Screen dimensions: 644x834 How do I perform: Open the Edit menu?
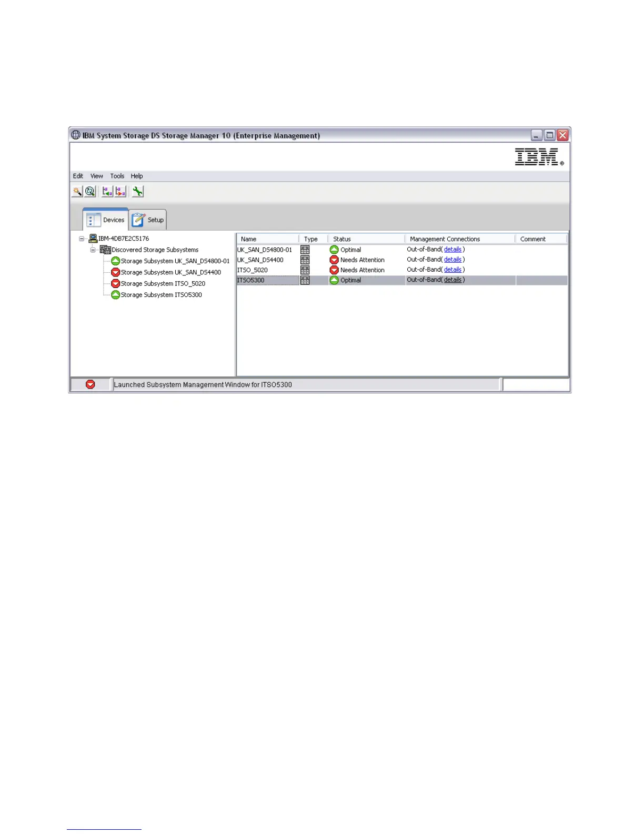click(x=78, y=176)
